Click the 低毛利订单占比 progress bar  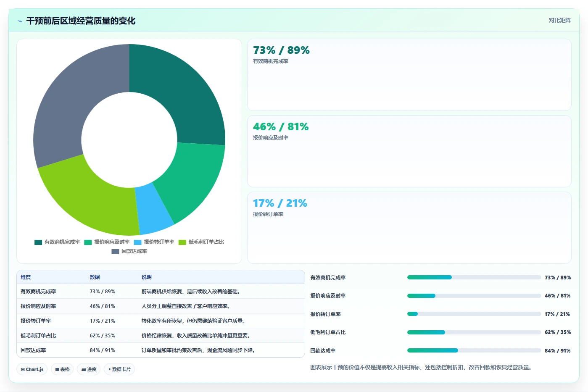pos(474,332)
